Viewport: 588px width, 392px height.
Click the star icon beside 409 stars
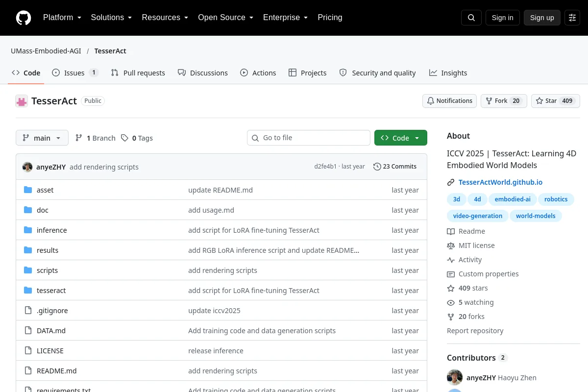pyautogui.click(x=451, y=288)
